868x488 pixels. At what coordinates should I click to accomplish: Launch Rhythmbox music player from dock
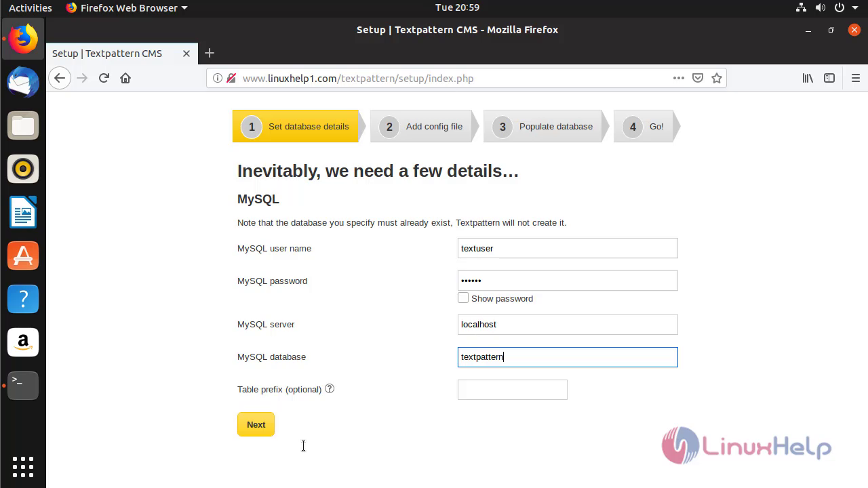[23, 169]
